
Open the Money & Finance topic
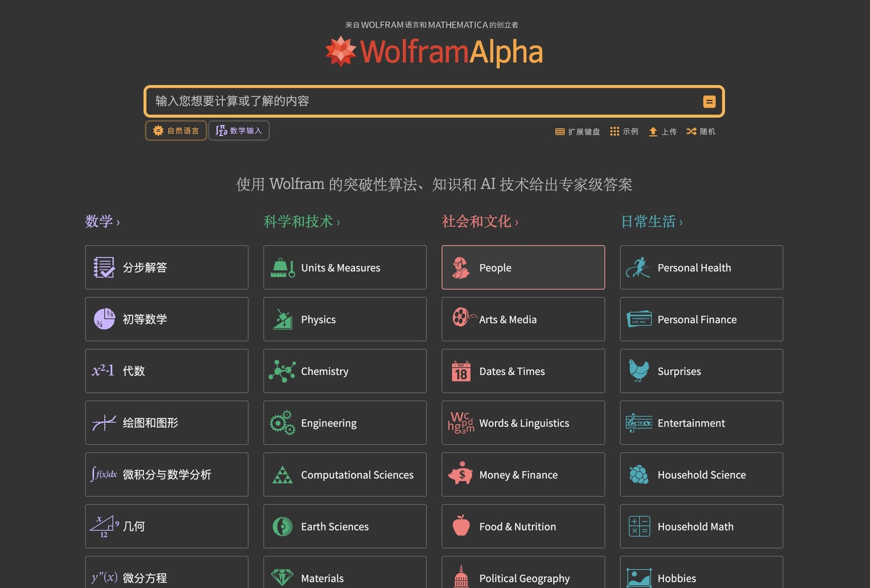coord(523,474)
